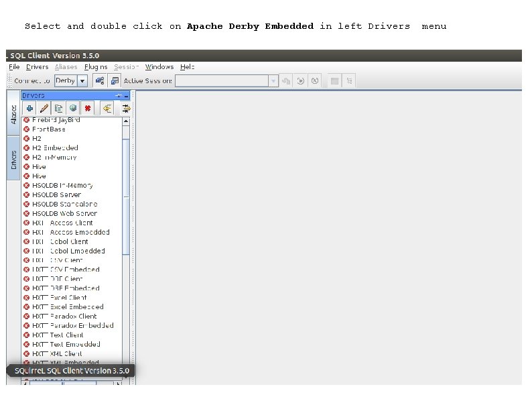Select HXTT Cobol Embedded driver row
Image resolution: width=532 pixels, height=399 pixels.
click(x=72, y=251)
